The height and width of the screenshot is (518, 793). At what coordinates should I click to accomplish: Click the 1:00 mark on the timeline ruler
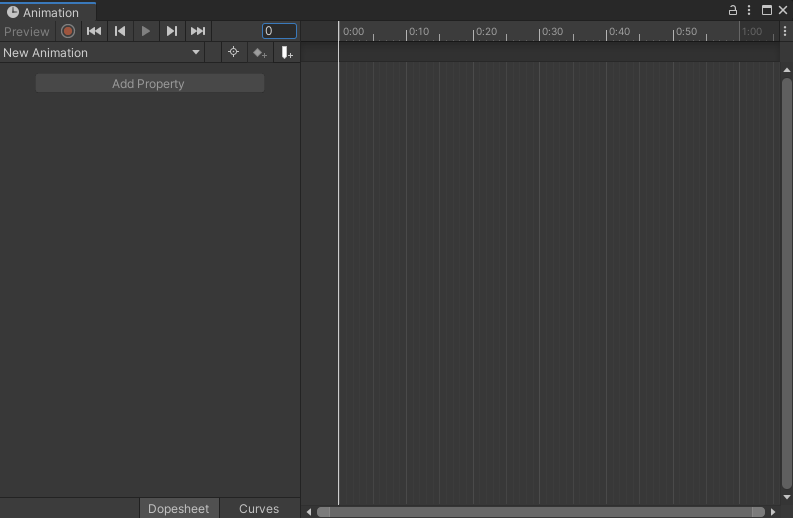tap(752, 31)
